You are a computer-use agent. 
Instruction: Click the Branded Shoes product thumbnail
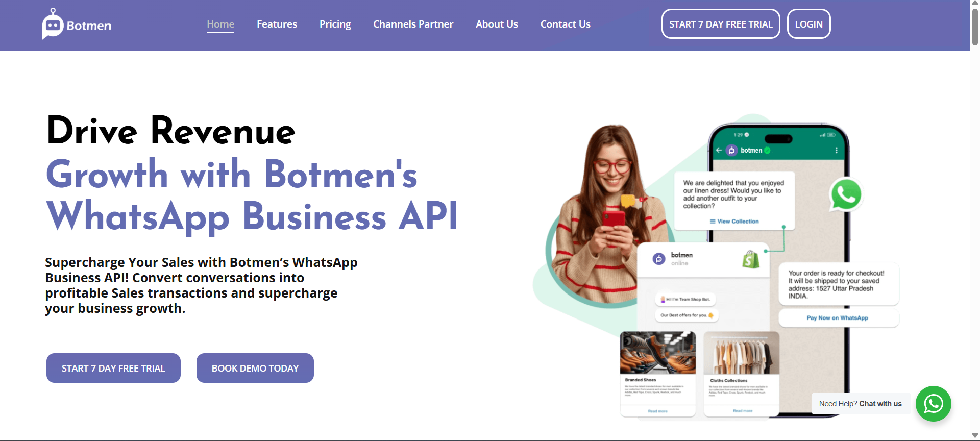[657, 353]
